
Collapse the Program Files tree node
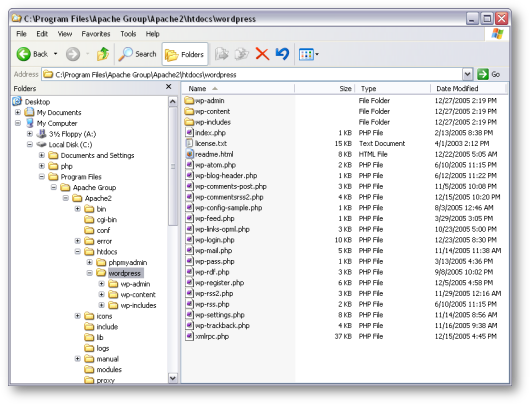coord(42,176)
